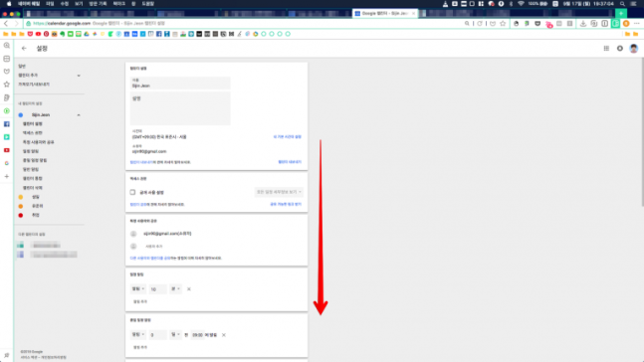Click the get shareable link link

(x=286, y=204)
